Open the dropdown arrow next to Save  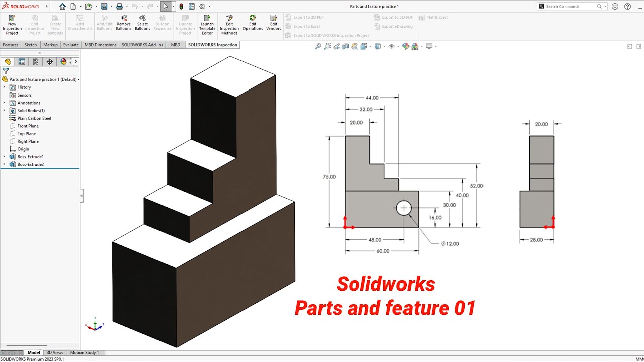pos(111,7)
